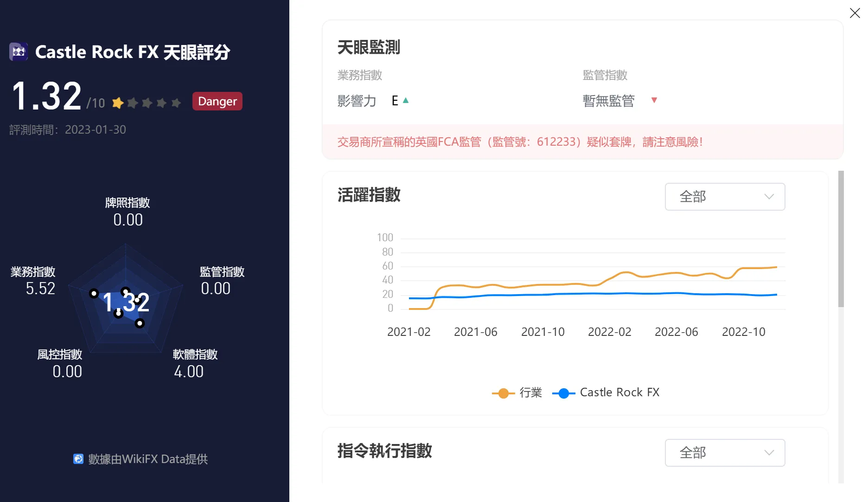
Task: Click the red down arrow beside 暫無監管
Action: 654,100
